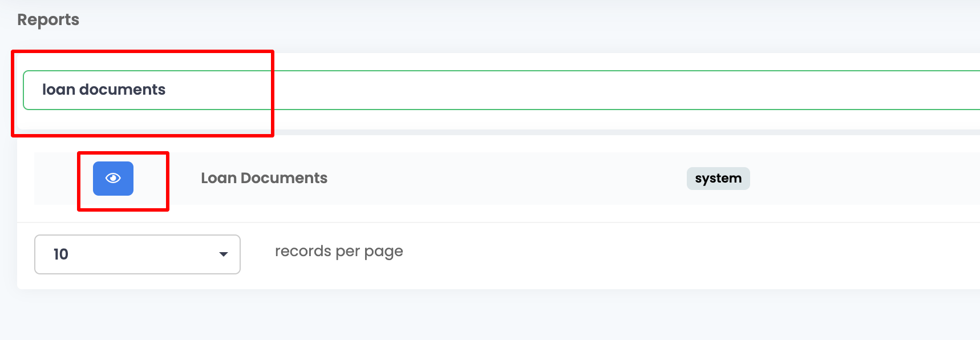Click the system tag on Loan Documents row
This screenshot has width=980, height=340.
click(x=718, y=179)
